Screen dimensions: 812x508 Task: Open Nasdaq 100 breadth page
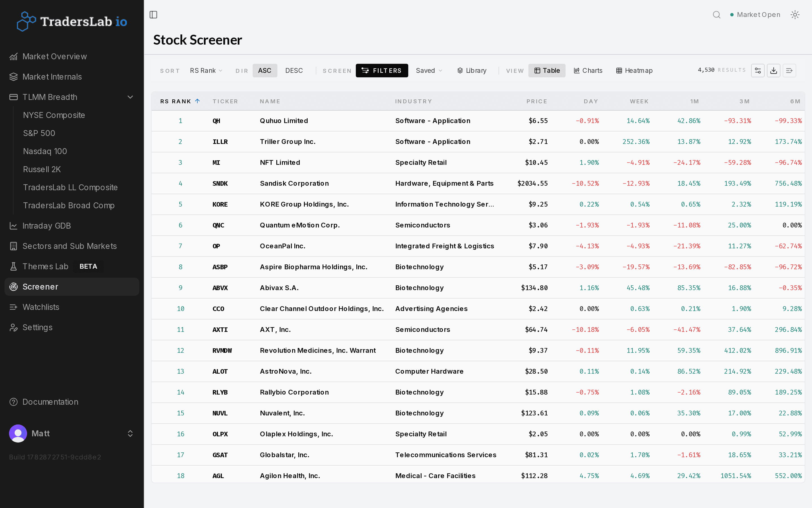45,152
